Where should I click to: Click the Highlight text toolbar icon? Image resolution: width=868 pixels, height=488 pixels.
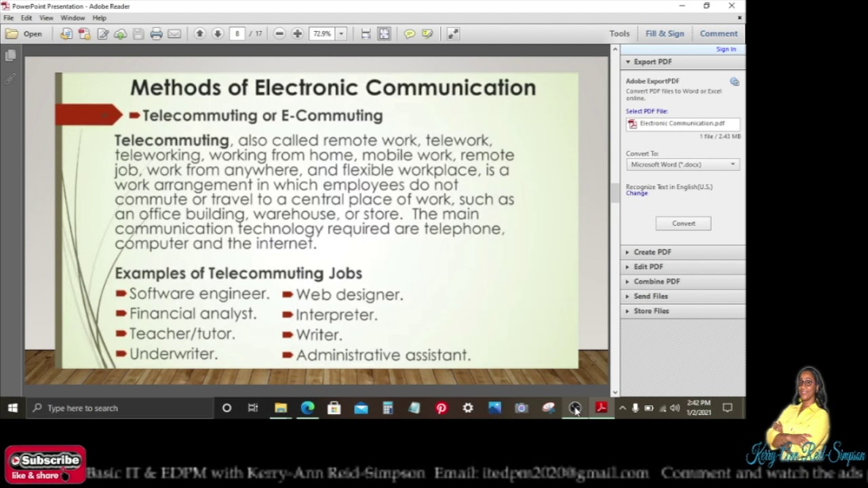427,33
